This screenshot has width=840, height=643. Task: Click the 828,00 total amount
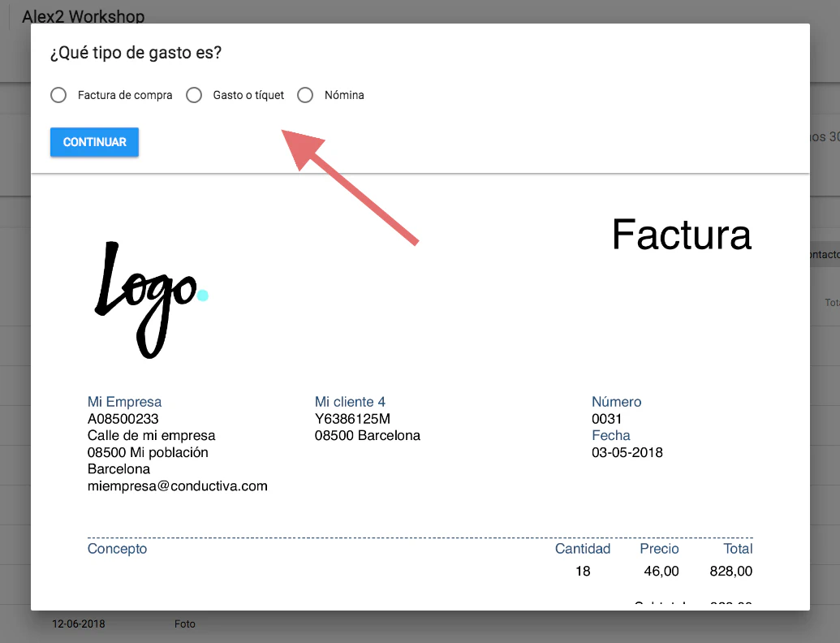click(730, 572)
